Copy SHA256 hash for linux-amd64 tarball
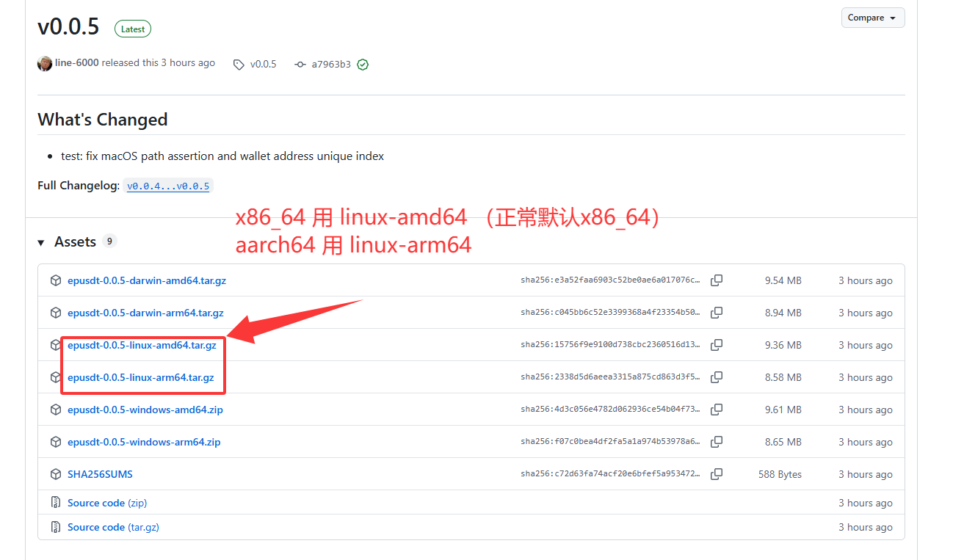The height and width of the screenshot is (560, 964). coord(717,345)
